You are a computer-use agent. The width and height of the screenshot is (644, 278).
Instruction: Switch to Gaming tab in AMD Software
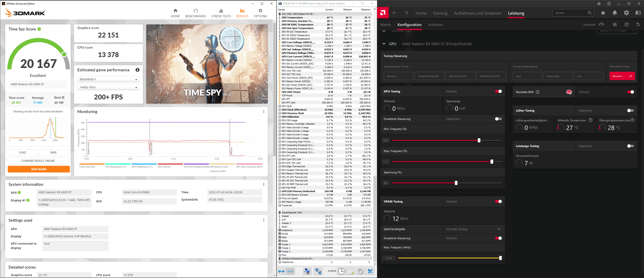[440, 13]
